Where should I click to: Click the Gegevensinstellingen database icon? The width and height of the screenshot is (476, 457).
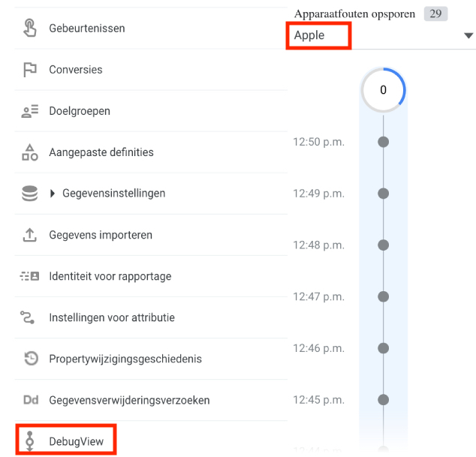[x=30, y=194]
